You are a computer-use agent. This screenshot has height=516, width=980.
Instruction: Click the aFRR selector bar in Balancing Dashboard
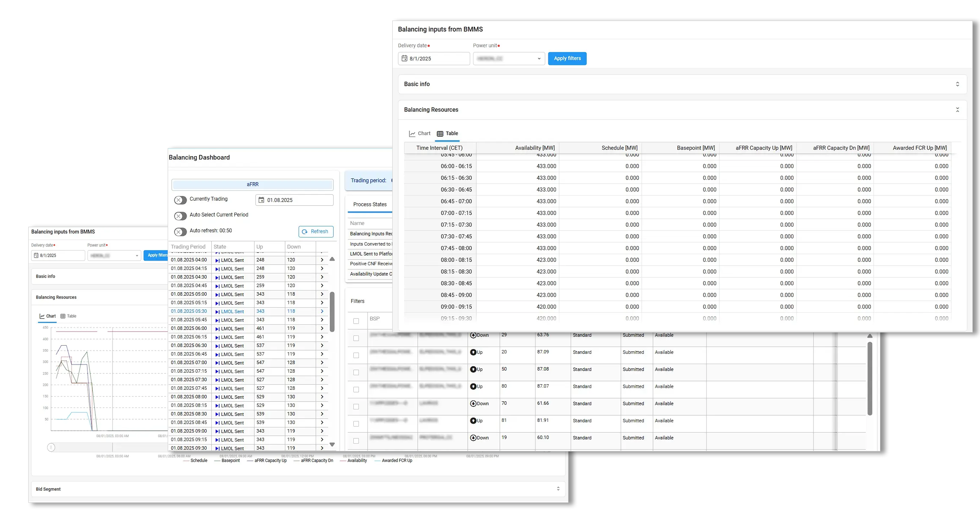pos(252,184)
